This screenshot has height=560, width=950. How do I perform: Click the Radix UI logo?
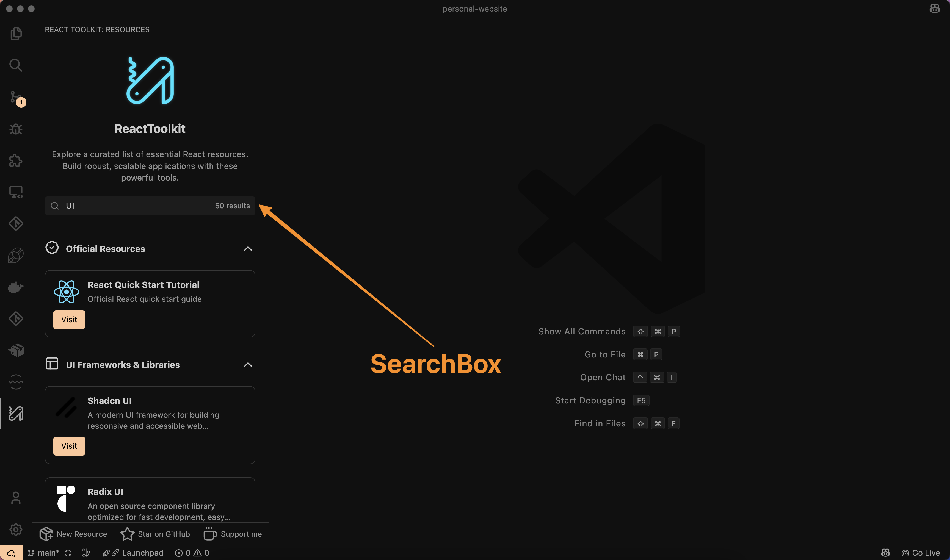point(67,498)
